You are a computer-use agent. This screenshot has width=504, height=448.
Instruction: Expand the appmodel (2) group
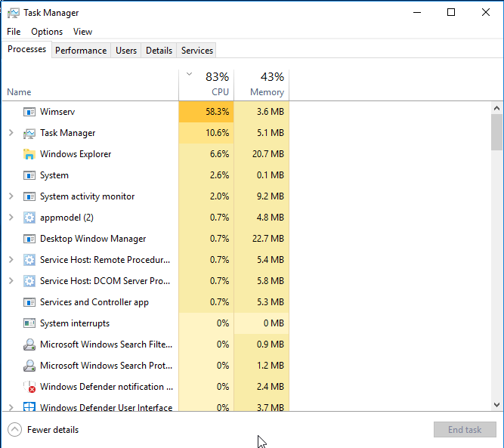[x=11, y=218]
